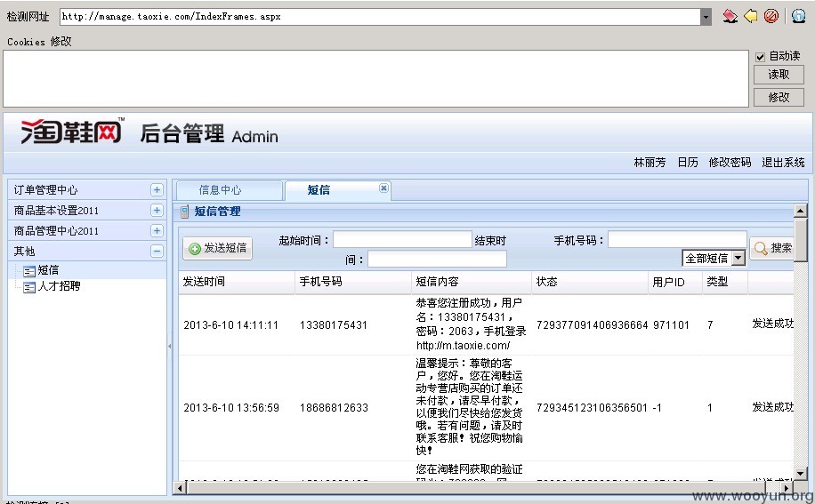Click the red eraser icon in top toolbar
815x504 pixels.
(730, 17)
